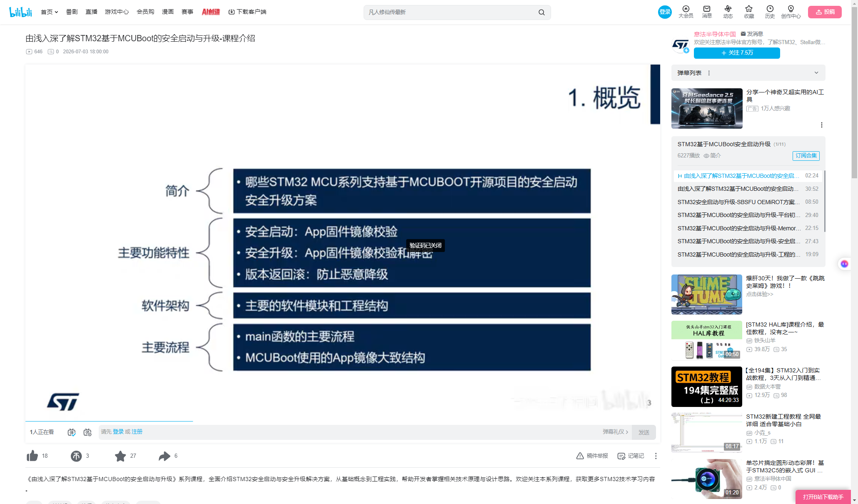Expand the 首页 dropdown
This screenshot has height=504, width=858.
(x=50, y=12)
